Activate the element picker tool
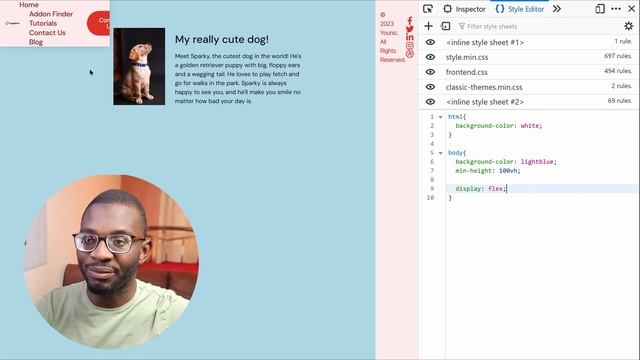This screenshot has width=640, height=360. [428, 9]
